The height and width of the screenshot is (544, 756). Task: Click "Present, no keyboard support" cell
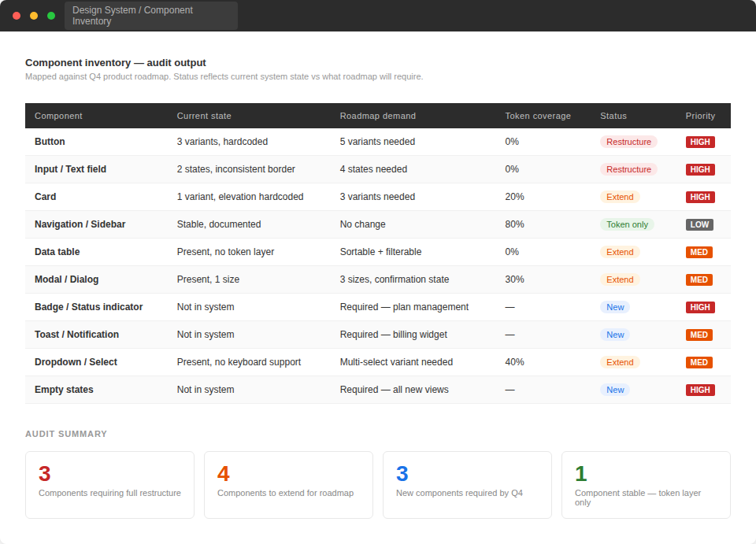pos(239,362)
